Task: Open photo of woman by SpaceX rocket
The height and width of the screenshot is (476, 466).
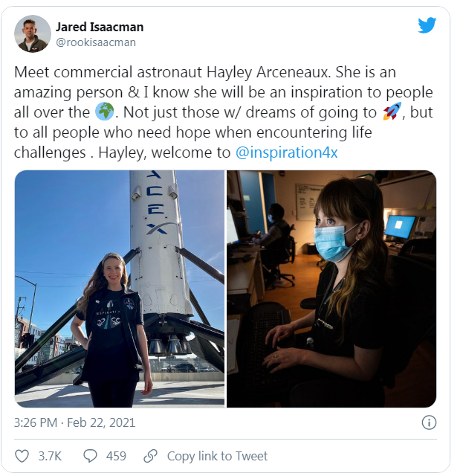Action: coord(120,289)
